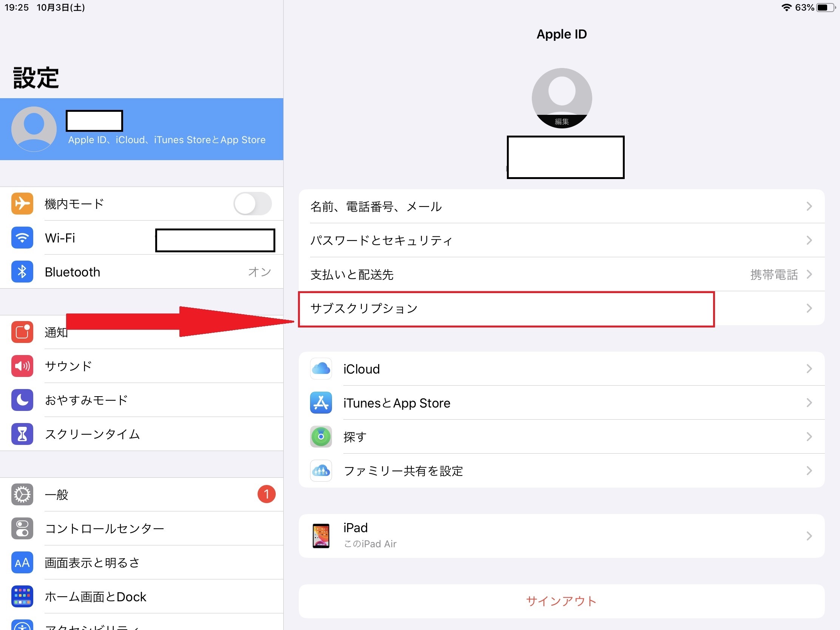The image size is (840, 630).
Task: Tap 編集 on profile photo
Action: [562, 122]
